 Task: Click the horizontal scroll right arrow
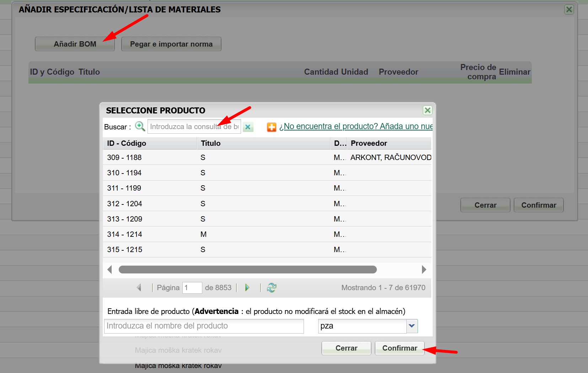pyautogui.click(x=424, y=270)
